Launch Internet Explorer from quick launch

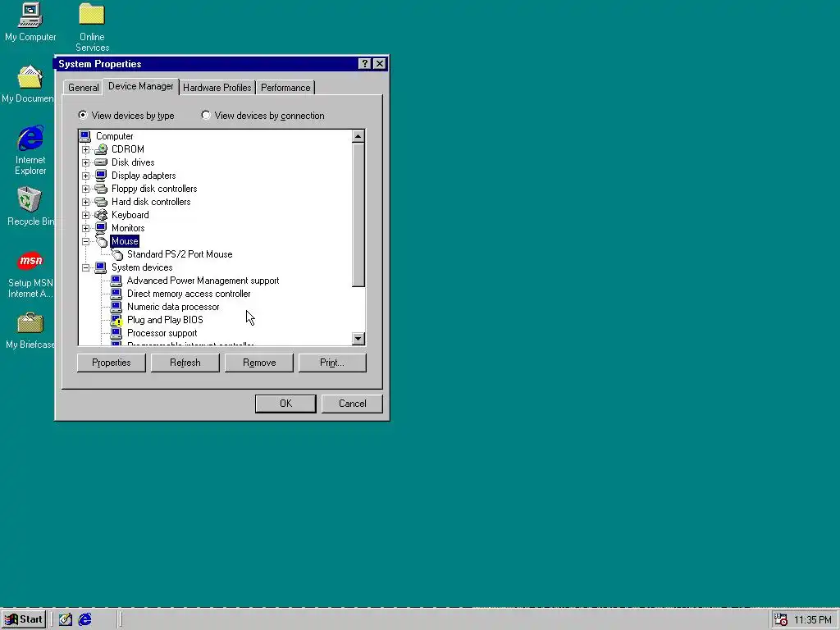point(84,619)
